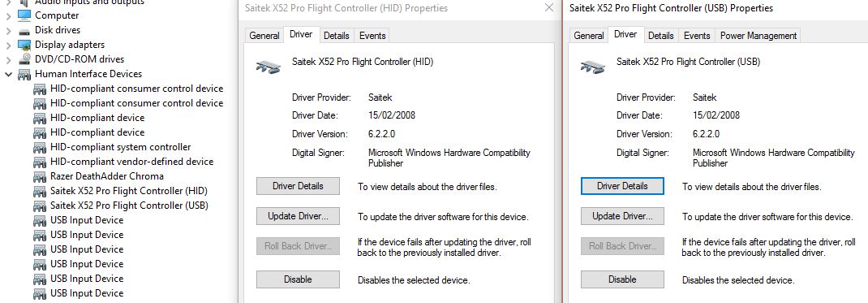This screenshot has height=303, width=868.
Task: Click Driver Details in HID Properties
Action: [298, 186]
